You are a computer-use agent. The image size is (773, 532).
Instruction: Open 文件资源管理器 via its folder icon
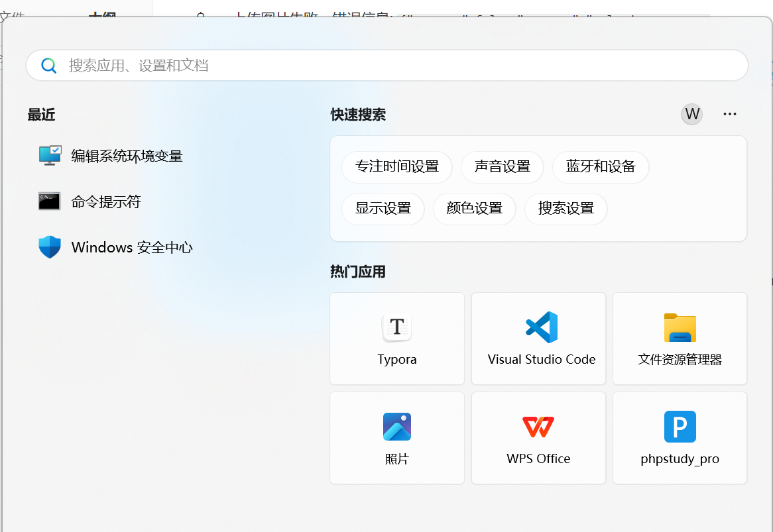tap(680, 327)
